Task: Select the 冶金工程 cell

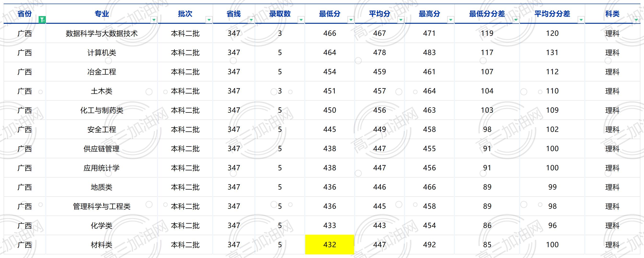Action: 101,72
